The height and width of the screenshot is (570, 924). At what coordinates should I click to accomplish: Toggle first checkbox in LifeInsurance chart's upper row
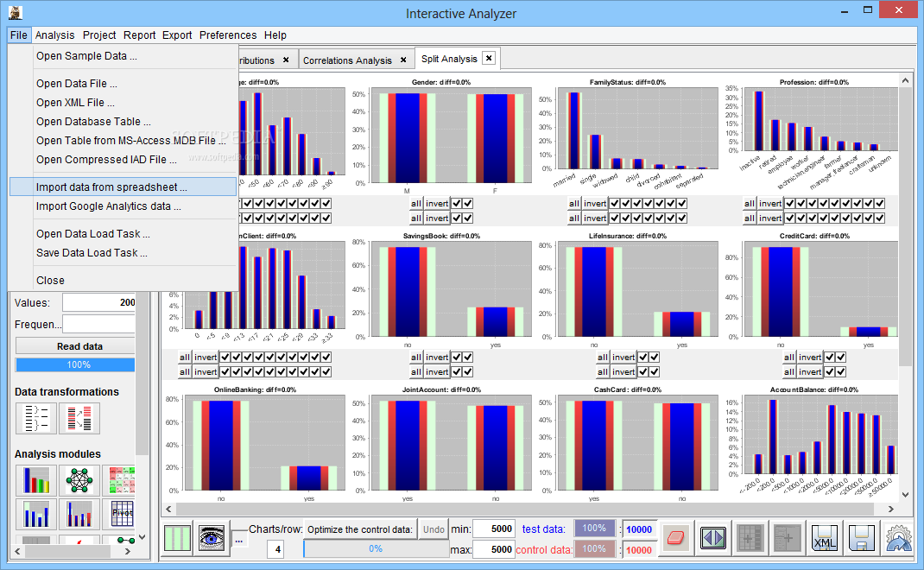tap(642, 358)
